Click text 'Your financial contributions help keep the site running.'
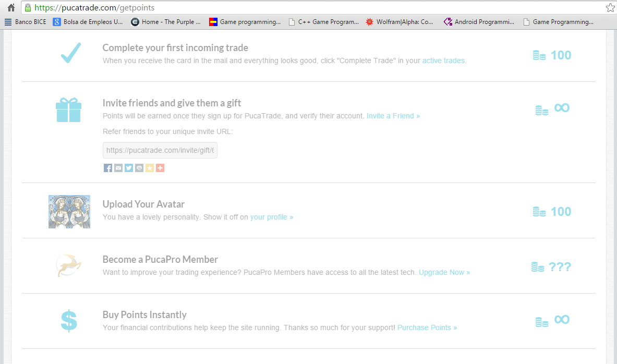The image size is (617, 364). click(192, 328)
